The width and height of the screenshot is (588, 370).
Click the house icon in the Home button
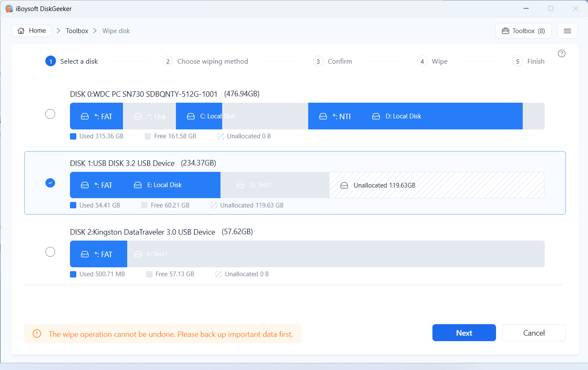click(x=21, y=31)
